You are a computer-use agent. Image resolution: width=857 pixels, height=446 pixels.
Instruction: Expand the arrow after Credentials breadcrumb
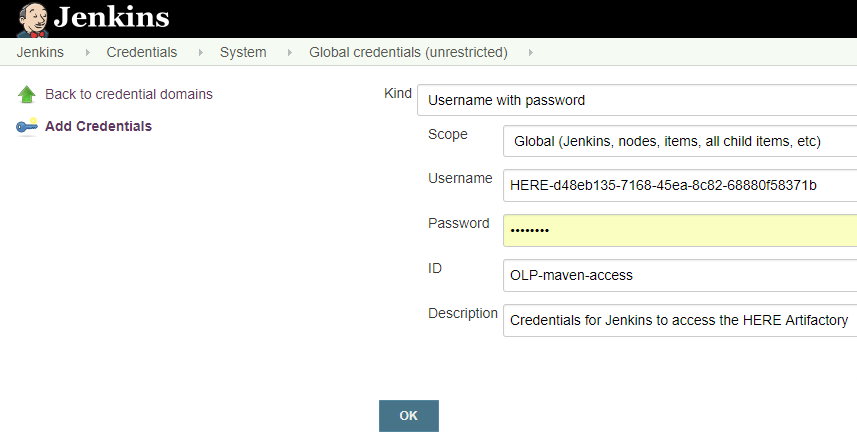pyautogui.click(x=199, y=52)
